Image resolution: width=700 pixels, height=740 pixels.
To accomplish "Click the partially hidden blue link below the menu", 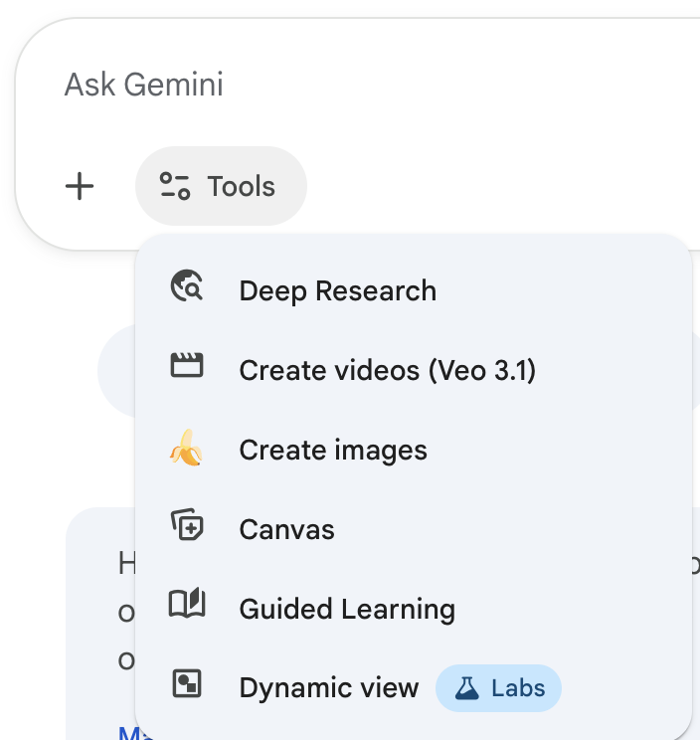I will pos(125,733).
